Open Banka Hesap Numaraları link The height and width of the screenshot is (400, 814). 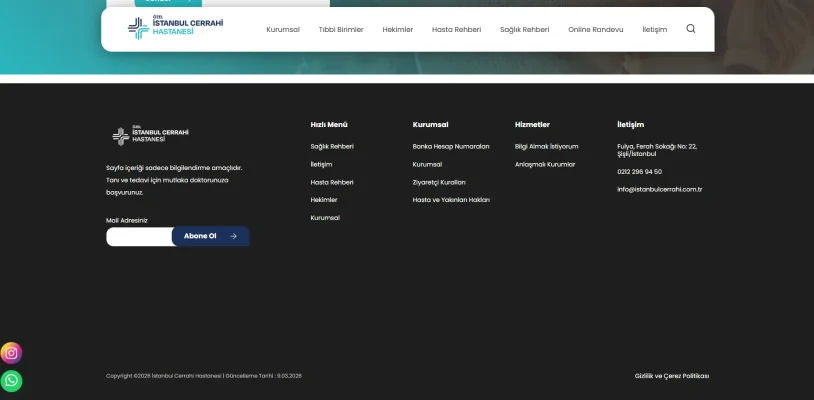[451, 147]
